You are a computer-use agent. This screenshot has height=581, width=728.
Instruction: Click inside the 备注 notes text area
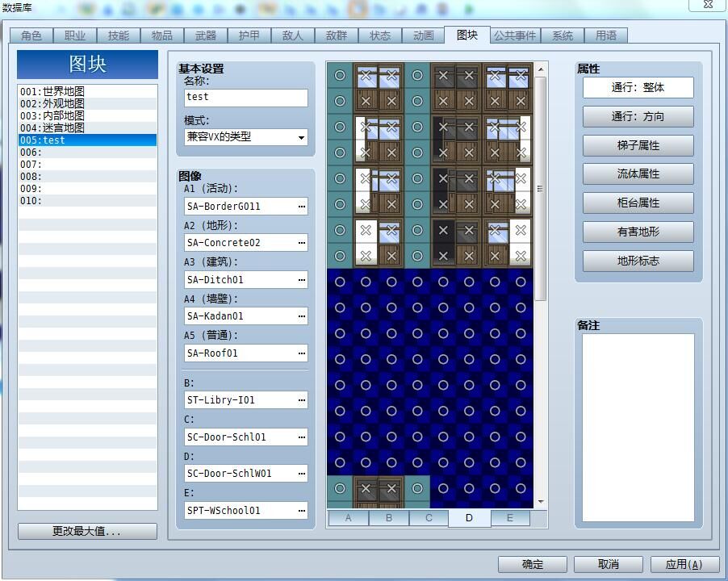(638, 428)
